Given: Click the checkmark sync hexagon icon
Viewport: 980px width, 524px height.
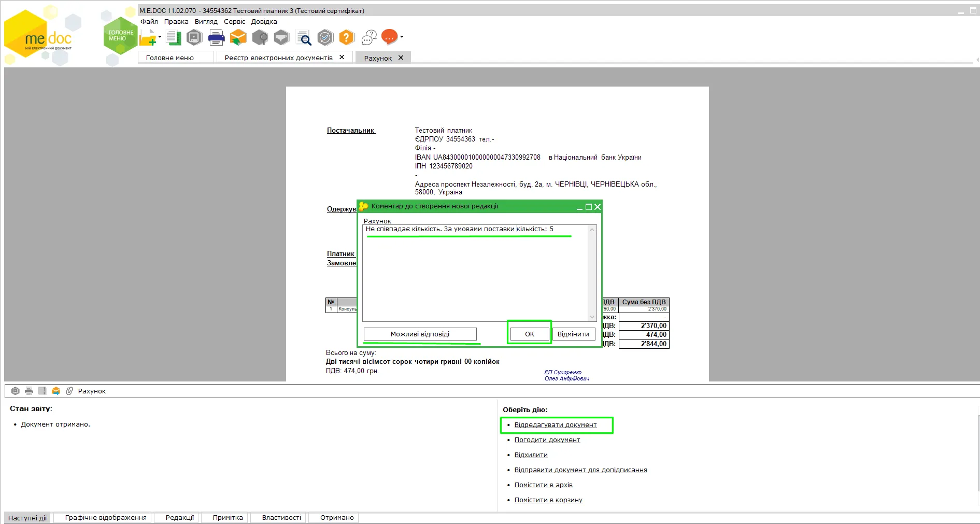Looking at the screenshot, I should [x=325, y=37].
